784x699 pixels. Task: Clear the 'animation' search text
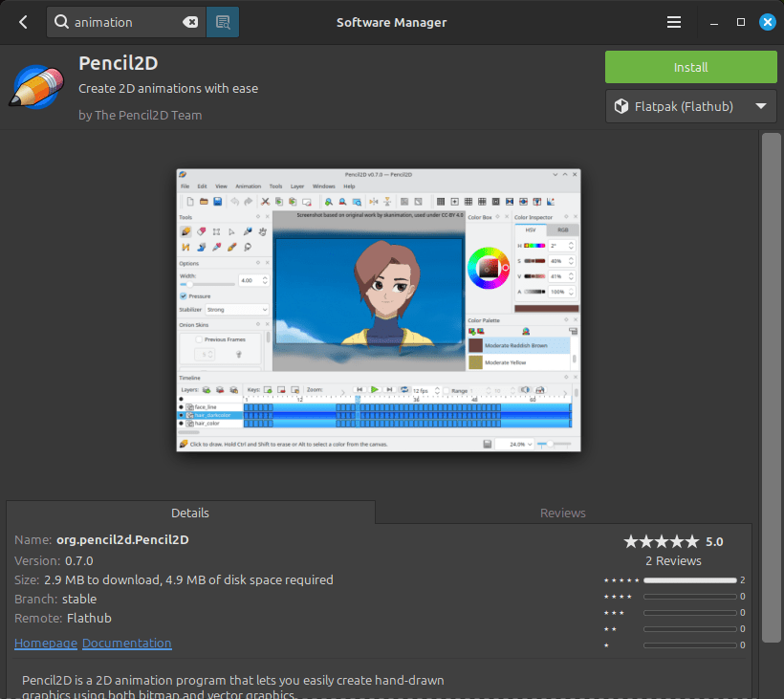(x=190, y=22)
